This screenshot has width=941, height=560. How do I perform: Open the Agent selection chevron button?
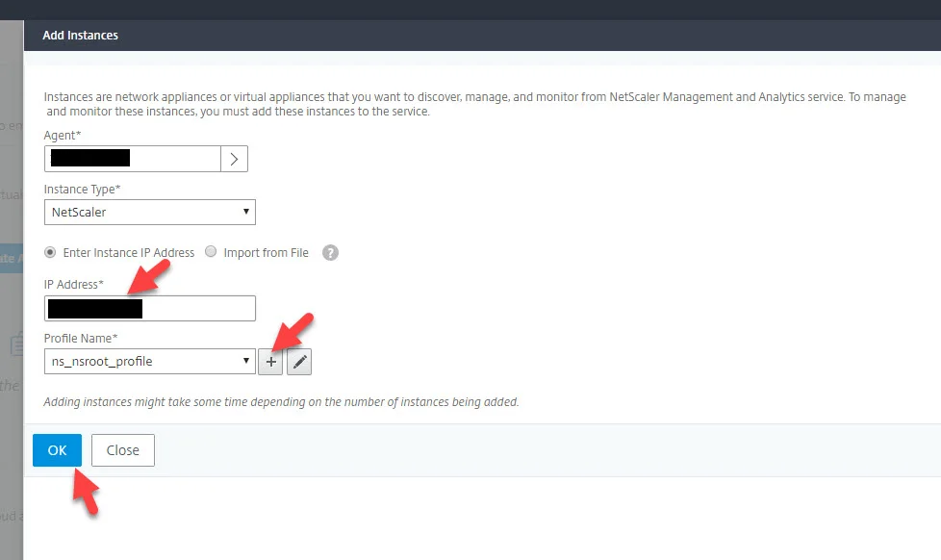click(234, 159)
